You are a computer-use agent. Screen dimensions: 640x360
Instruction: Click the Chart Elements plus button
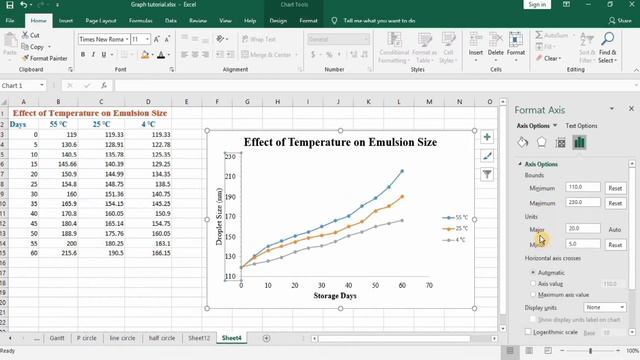click(487, 137)
